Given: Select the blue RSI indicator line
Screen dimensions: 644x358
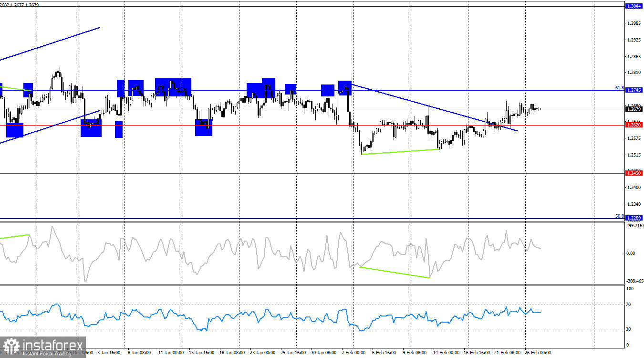Looking at the screenshot, I should tap(270, 316).
